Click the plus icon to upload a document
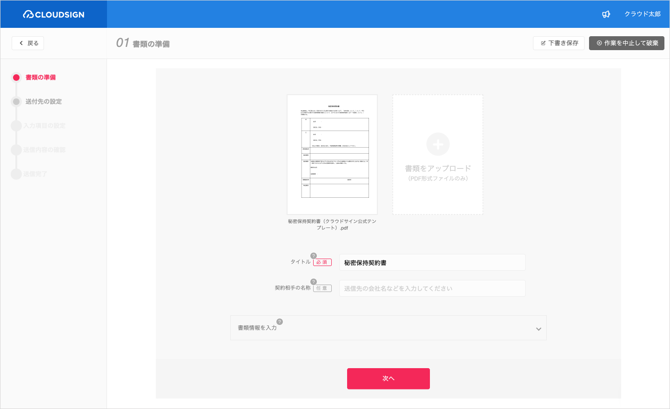Screen dimensions: 670x409 point(437,144)
